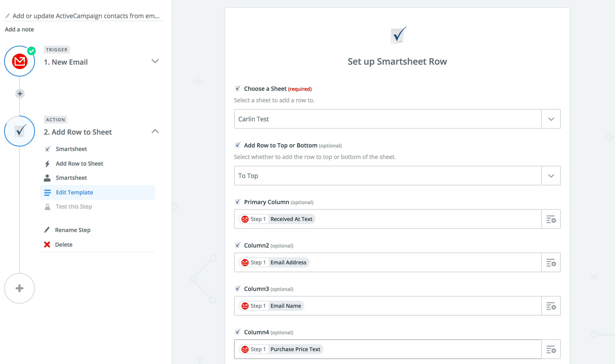Click inside the Column3 input field

tap(388, 306)
